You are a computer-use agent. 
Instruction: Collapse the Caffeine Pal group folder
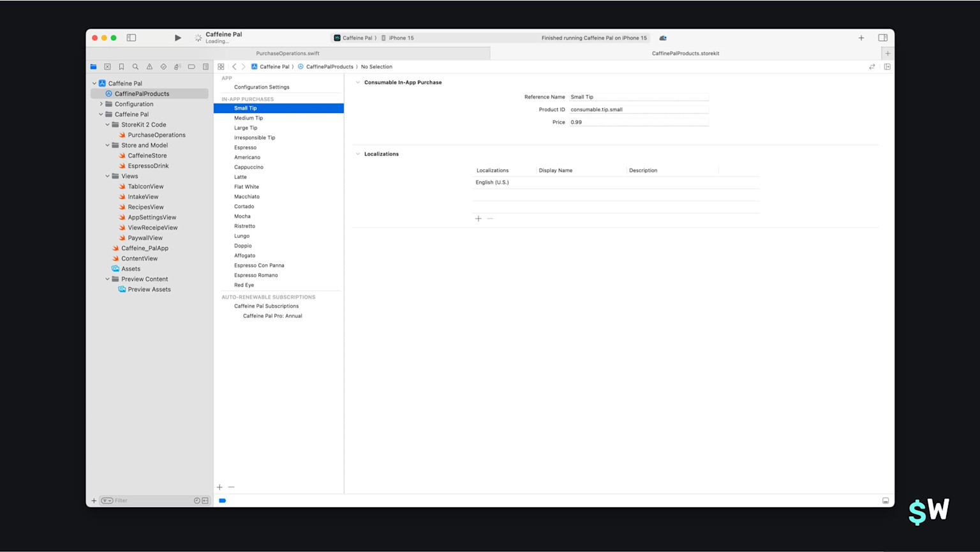(101, 114)
